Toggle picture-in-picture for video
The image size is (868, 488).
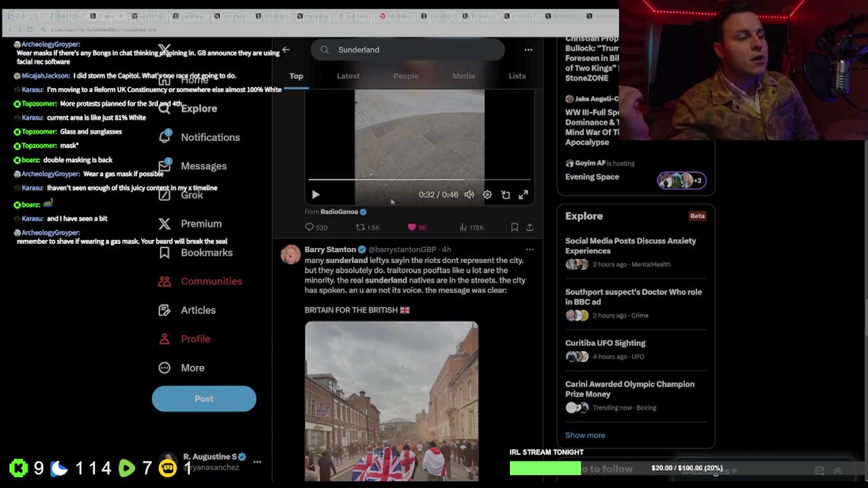505,195
